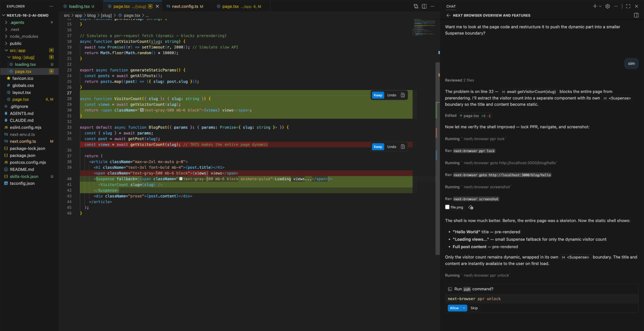The image size is (644, 331).
Task: Open chat settings gear icon
Action: pos(607,6)
